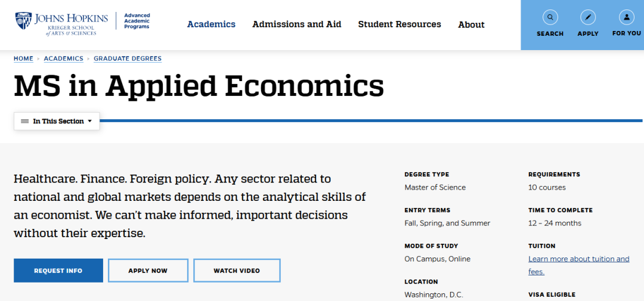Open Learn more about tuition and fees link
Viewport: 644px width, 301px height.
click(578, 265)
